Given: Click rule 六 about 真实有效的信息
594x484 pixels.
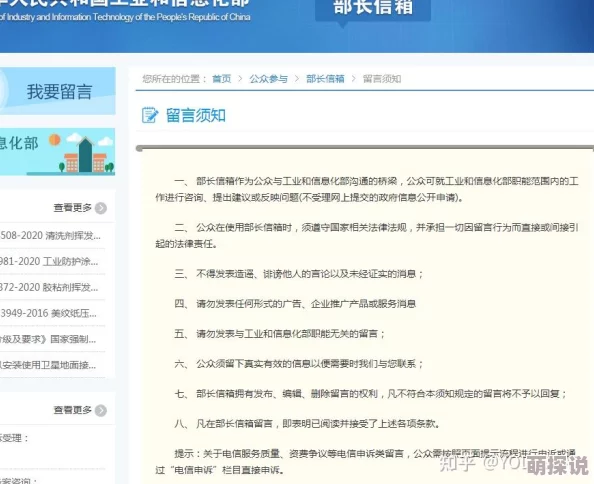Looking at the screenshot, I should coord(299,364).
